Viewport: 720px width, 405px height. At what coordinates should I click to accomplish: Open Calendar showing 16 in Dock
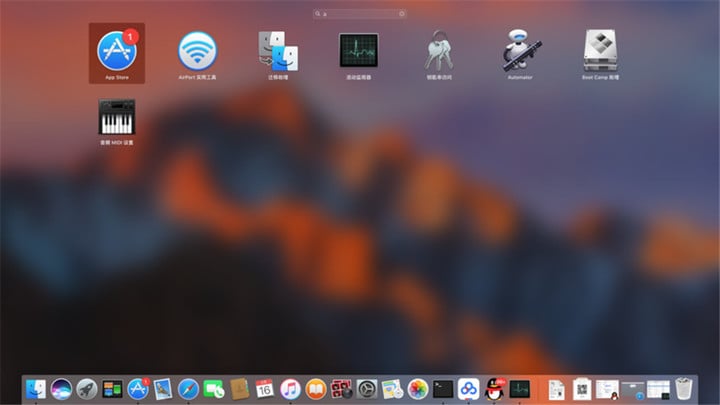[264, 389]
